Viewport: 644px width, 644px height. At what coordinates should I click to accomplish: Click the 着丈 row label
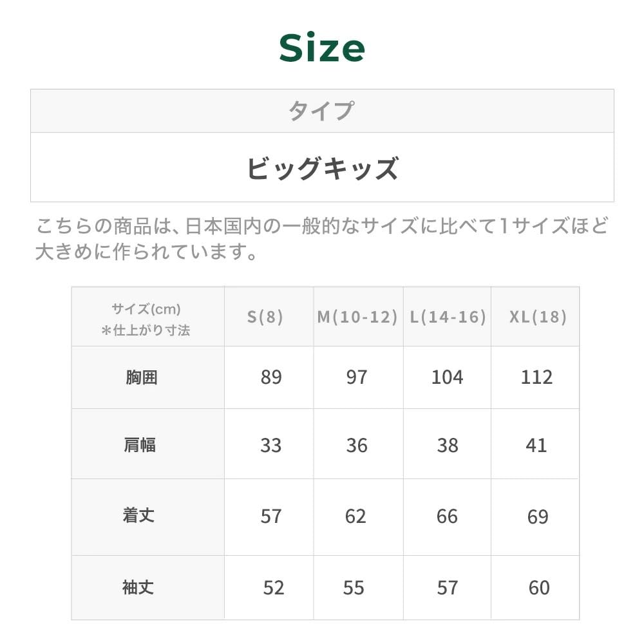pyautogui.click(x=138, y=516)
